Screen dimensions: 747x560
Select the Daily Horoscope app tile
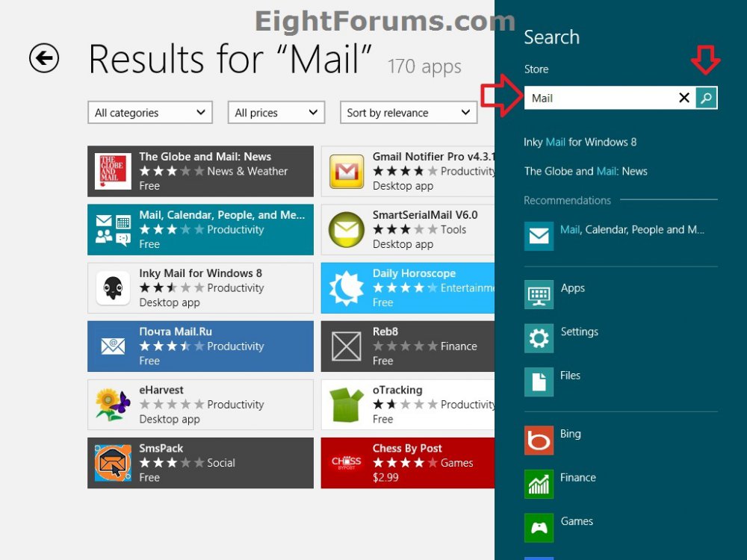point(408,288)
